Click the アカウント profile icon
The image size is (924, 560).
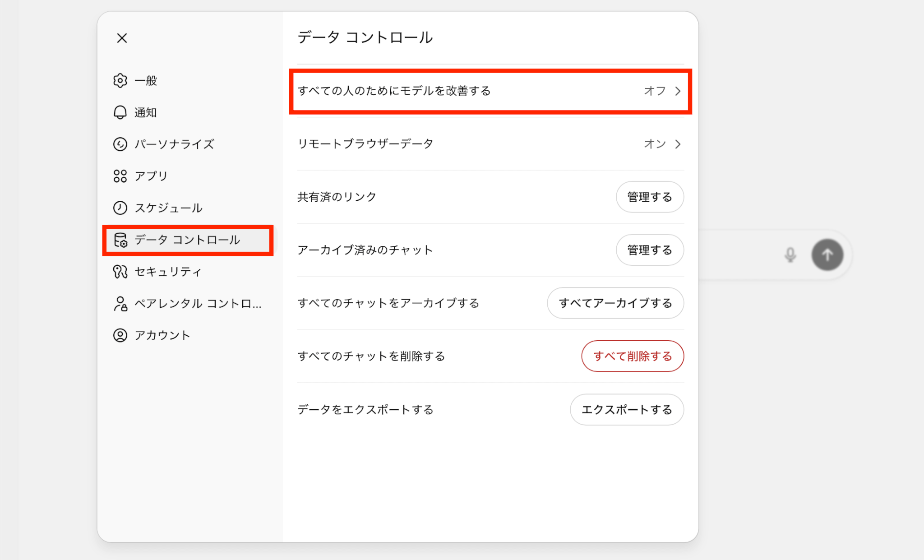point(120,335)
